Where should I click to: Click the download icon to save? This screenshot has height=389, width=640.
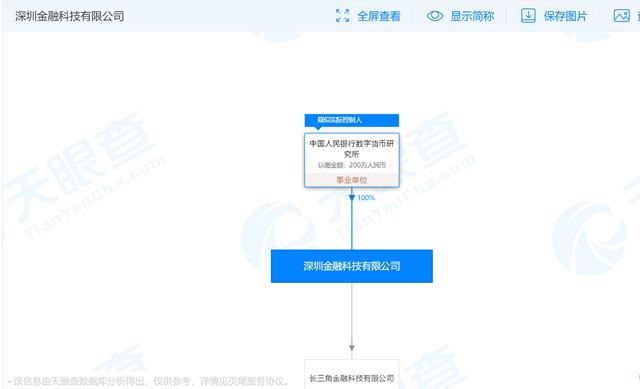tap(528, 16)
